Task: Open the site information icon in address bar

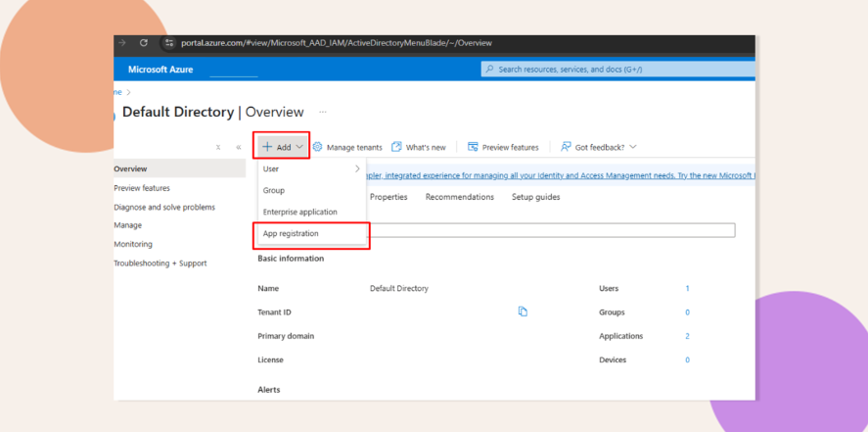Action: coord(169,43)
